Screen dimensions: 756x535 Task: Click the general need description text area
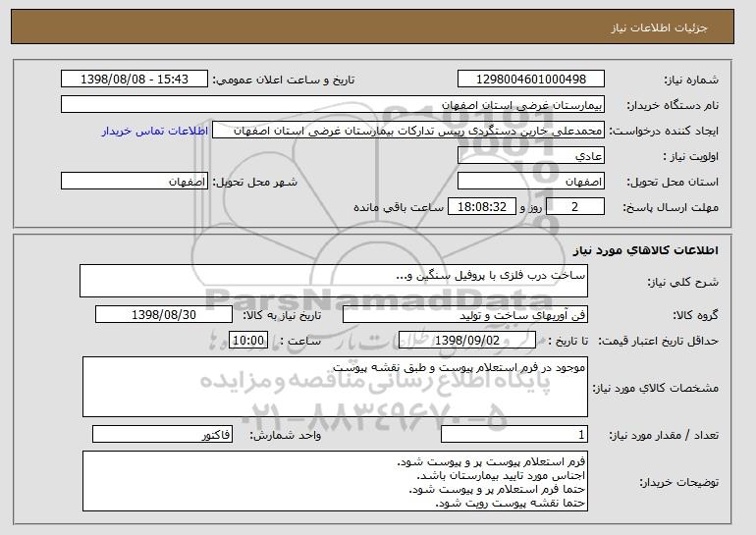tap(334, 281)
